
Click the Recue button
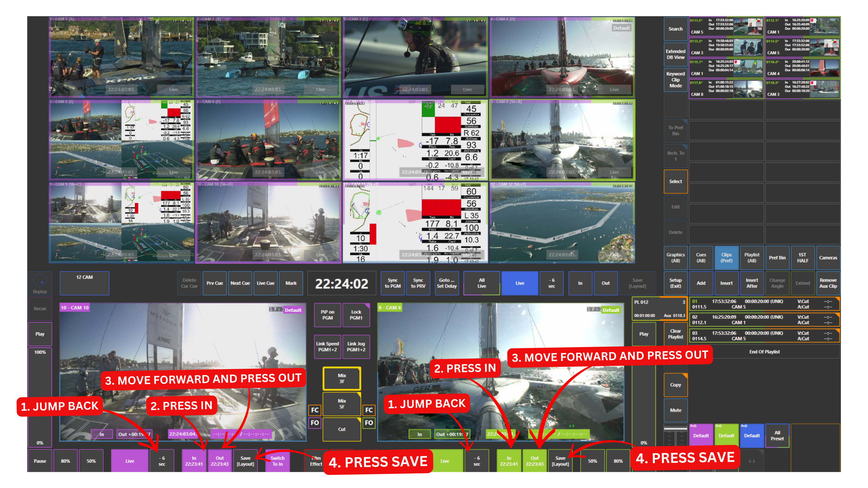coord(40,308)
